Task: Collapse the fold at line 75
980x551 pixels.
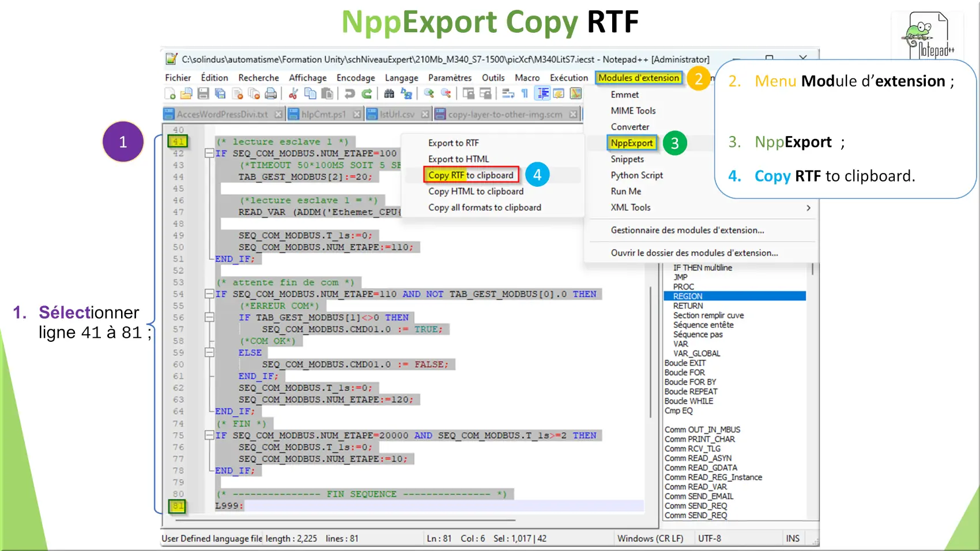Action: (x=209, y=435)
